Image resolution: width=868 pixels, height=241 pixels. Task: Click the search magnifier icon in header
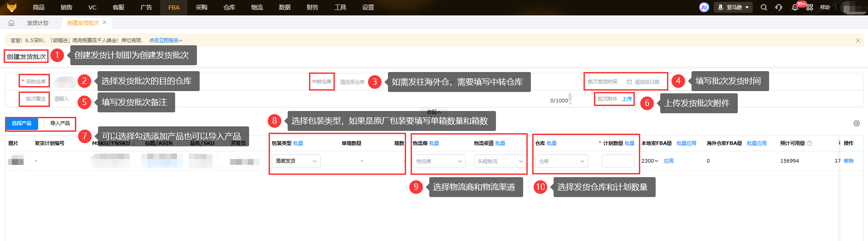[764, 7]
